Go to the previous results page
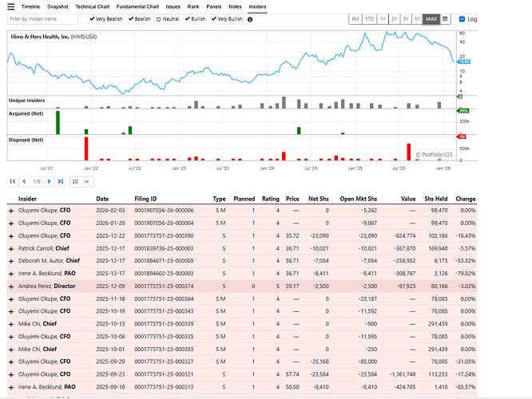This screenshot has width=532, height=399. pyautogui.click(x=23, y=181)
